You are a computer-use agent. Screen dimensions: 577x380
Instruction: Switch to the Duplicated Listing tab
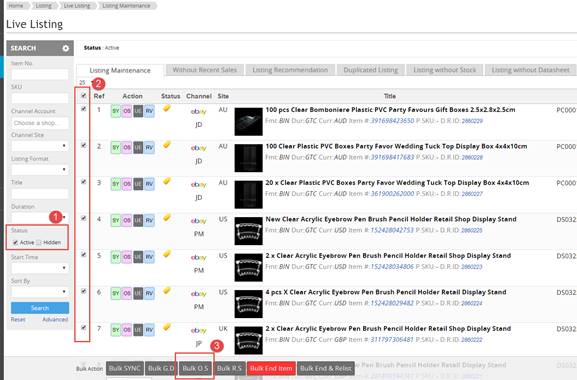click(371, 70)
